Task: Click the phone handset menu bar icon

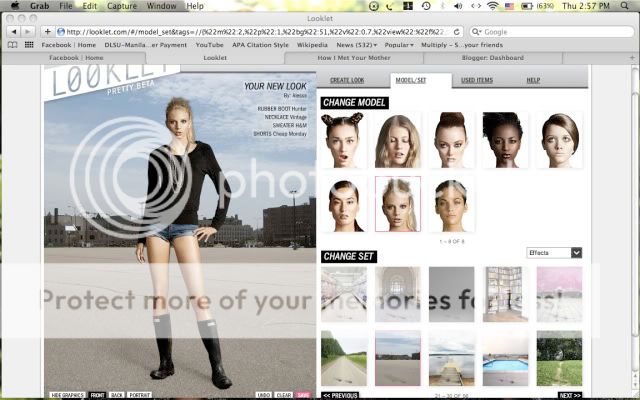Action: 390,6
